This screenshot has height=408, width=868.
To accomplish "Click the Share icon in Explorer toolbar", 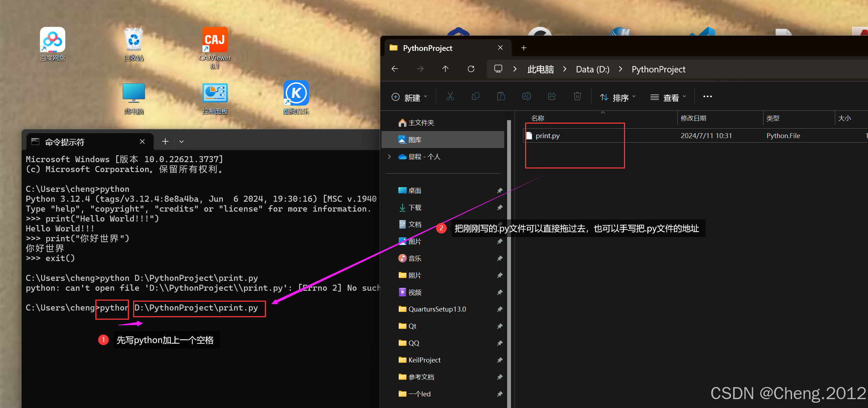I will pos(552,96).
